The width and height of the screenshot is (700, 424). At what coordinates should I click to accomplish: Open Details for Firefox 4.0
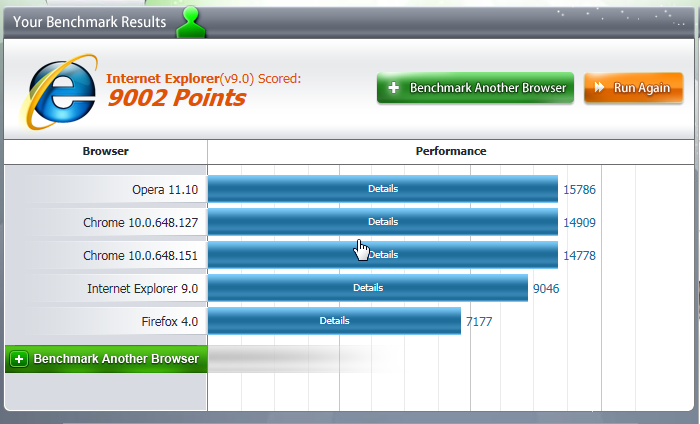[334, 321]
